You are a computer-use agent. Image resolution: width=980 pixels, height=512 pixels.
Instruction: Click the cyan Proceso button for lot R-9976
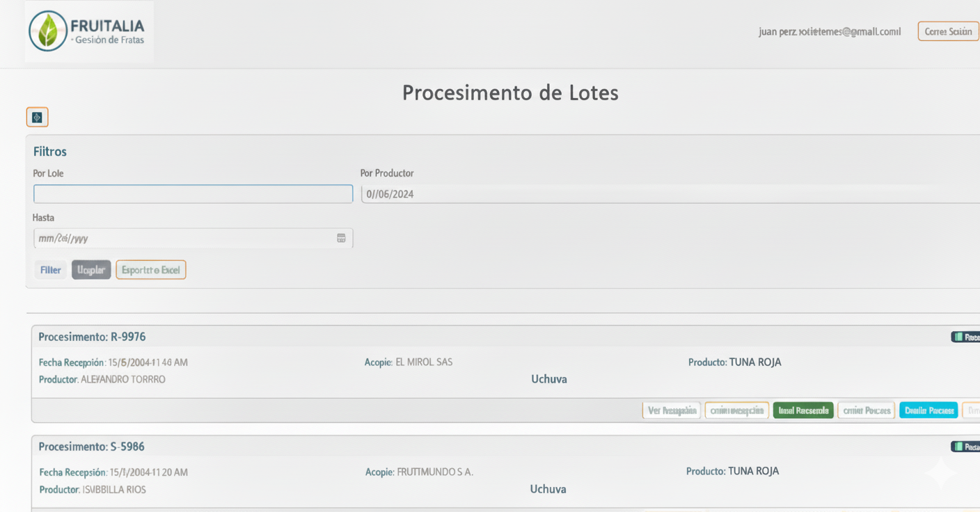tap(928, 410)
